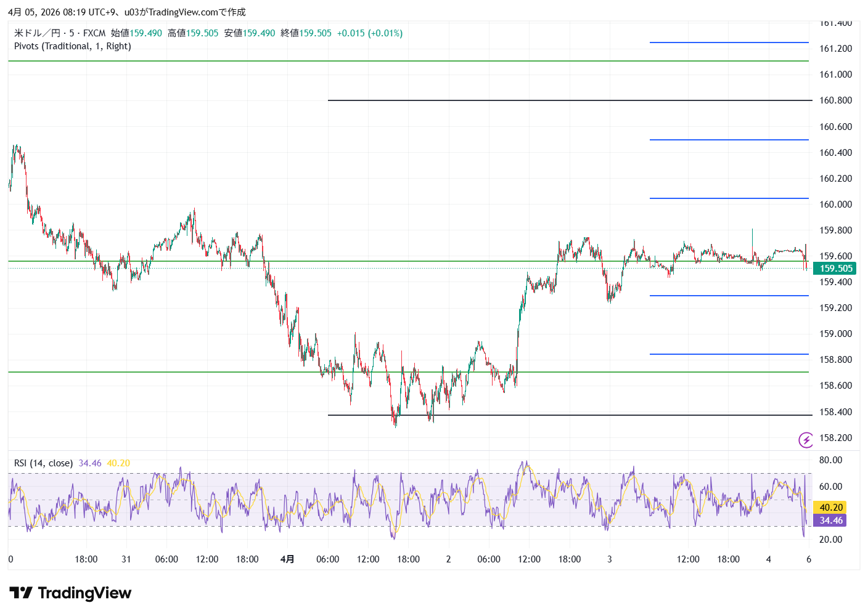868x616 pixels.
Task: Select the RSI (14, close) indicator label
Action: [x=43, y=463]
